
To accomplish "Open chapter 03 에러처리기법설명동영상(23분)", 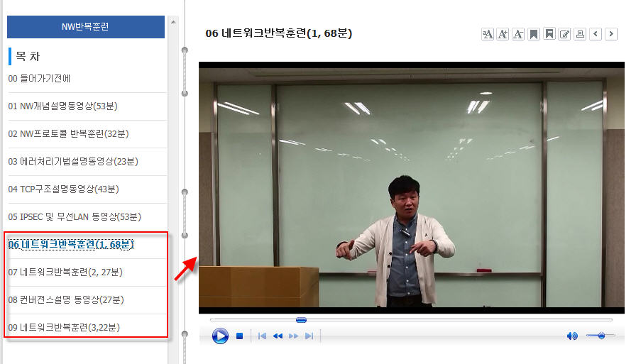I will 73,161.
